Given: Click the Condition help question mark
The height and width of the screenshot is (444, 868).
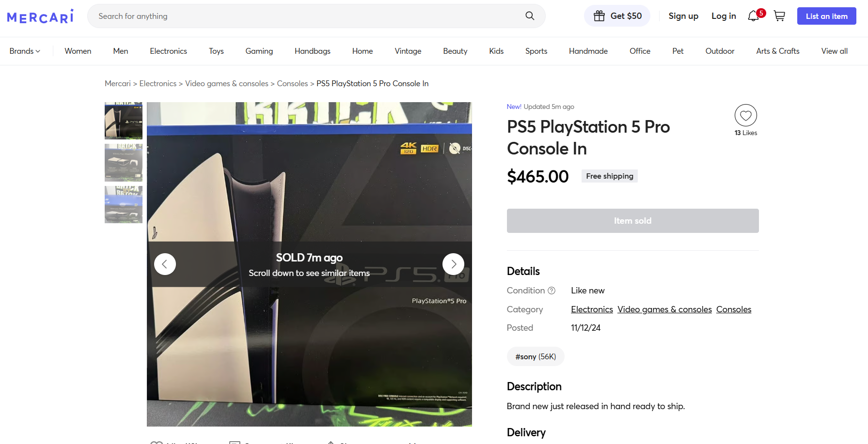Looking at the screenshot, I should click(552, 291).
